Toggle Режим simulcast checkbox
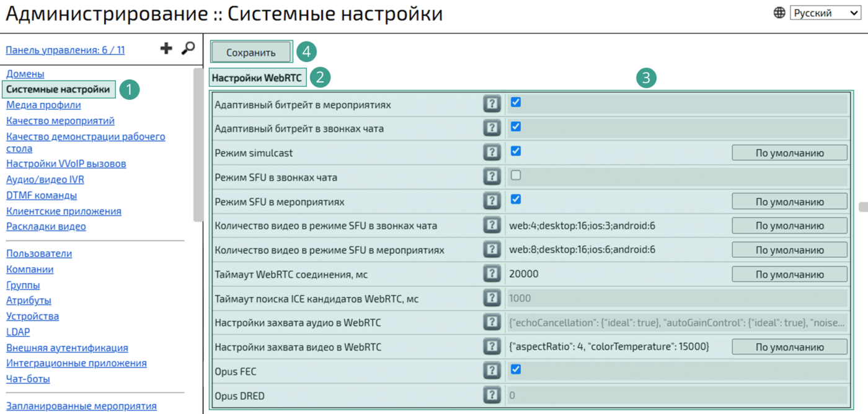The width and height of the screenshot is (868, 414). pos(515,151)
